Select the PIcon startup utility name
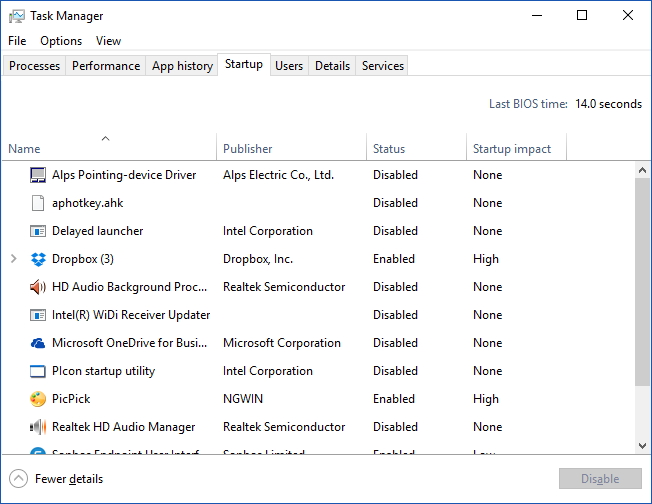Screen dimensions: 652x504 [x=103, y=371]
